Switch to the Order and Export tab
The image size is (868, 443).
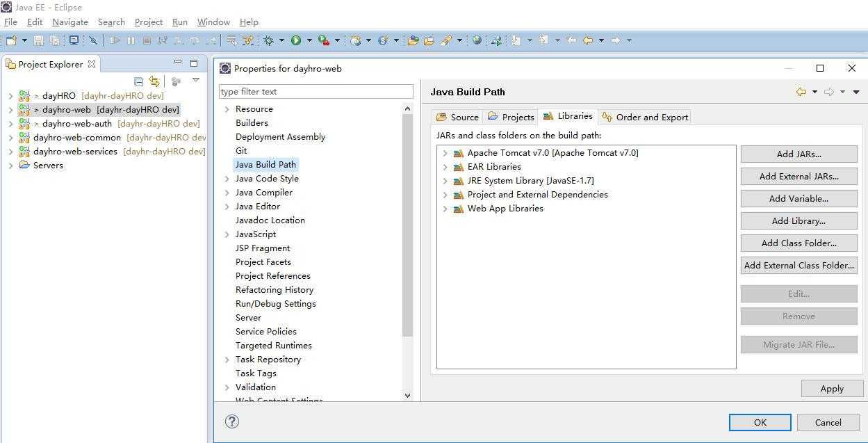point(645,117)
